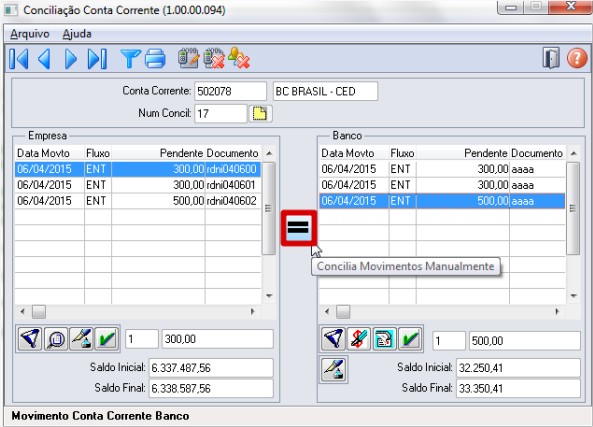
Task: Go to first record arrow button
Action: 19,59
